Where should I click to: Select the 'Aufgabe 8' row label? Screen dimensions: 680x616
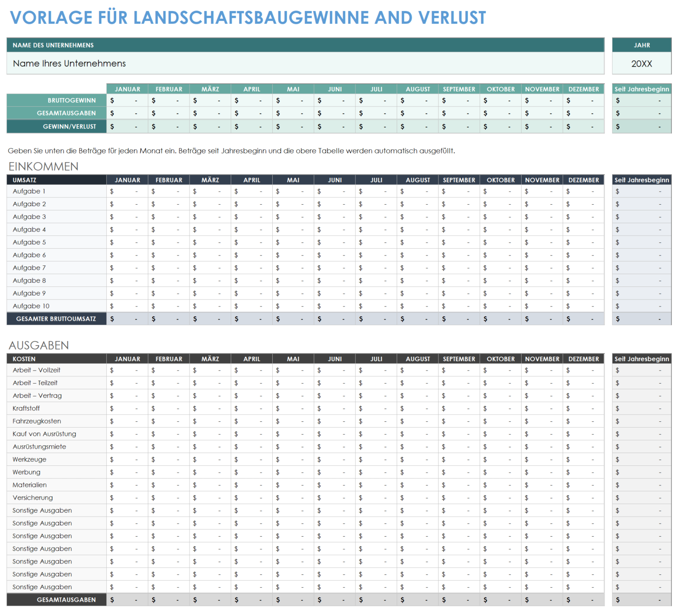(56, 281)
